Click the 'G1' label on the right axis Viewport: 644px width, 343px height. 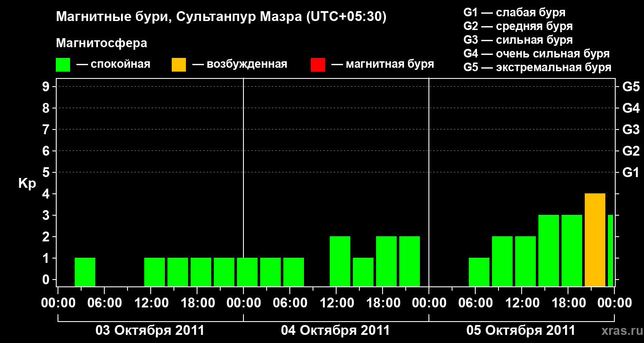631,172
